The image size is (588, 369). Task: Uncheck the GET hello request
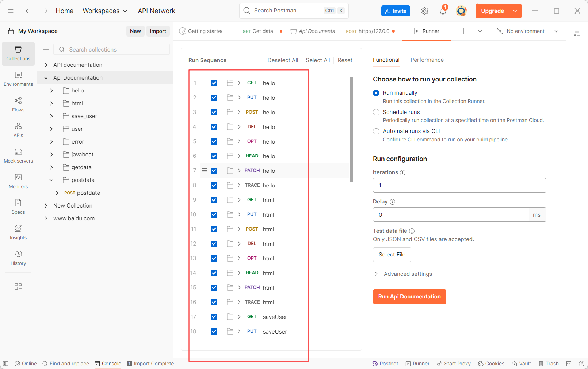[x=214, y=83]
